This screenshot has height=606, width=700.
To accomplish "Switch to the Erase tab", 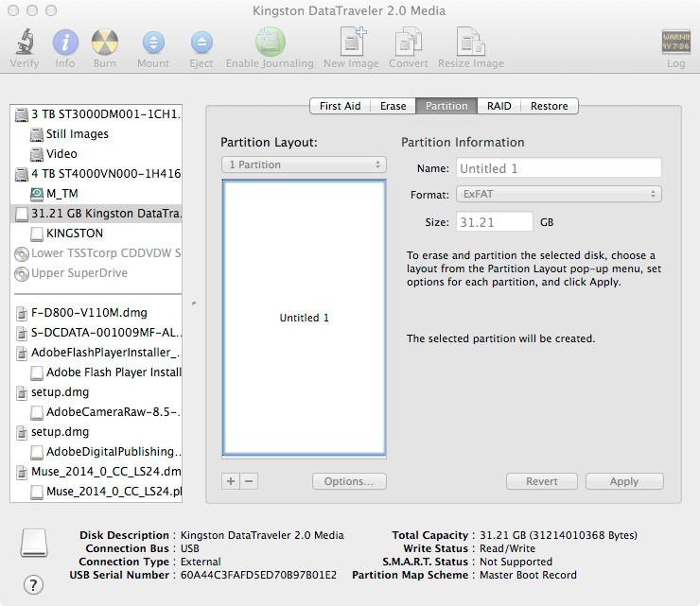I will pos(393,106).
